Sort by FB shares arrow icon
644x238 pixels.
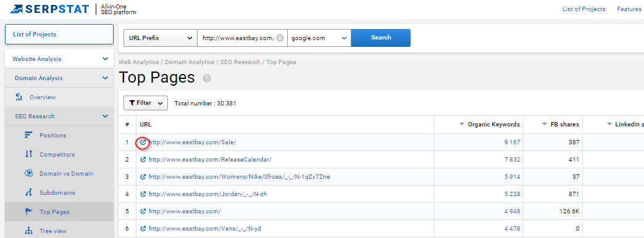(x=545, y=125)
